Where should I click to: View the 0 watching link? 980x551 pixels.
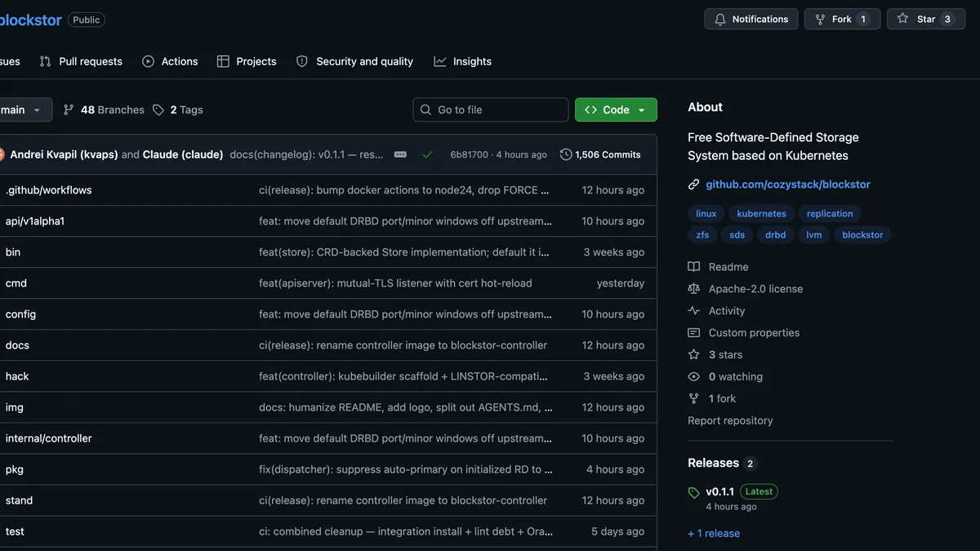pyautogui.click(x=725, y=377)
